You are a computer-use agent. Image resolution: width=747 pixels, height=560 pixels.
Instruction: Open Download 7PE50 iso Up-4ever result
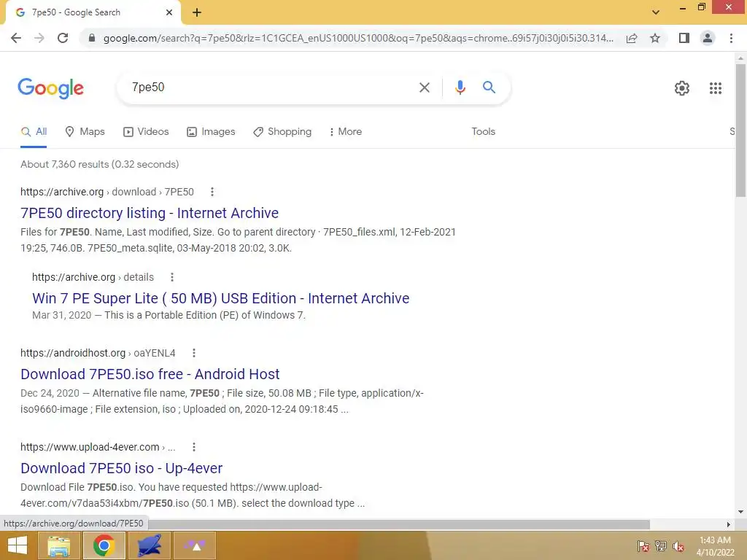(x=122, y=469)
